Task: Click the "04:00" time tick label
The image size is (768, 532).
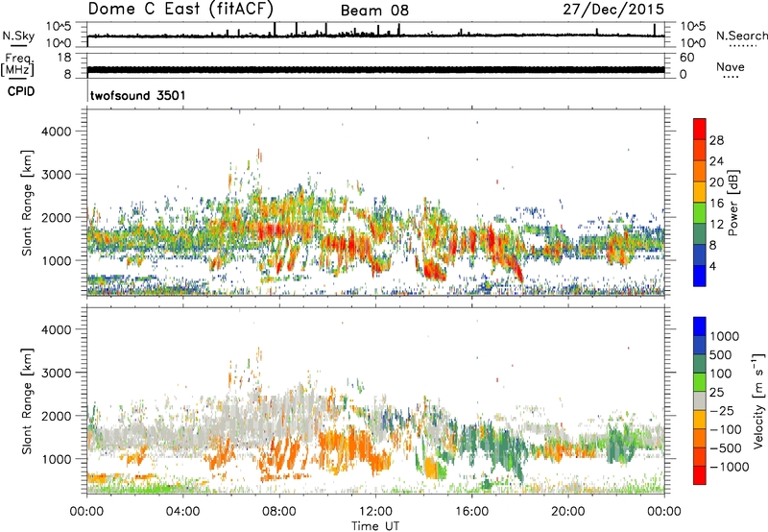Action: tap(182, 512)
